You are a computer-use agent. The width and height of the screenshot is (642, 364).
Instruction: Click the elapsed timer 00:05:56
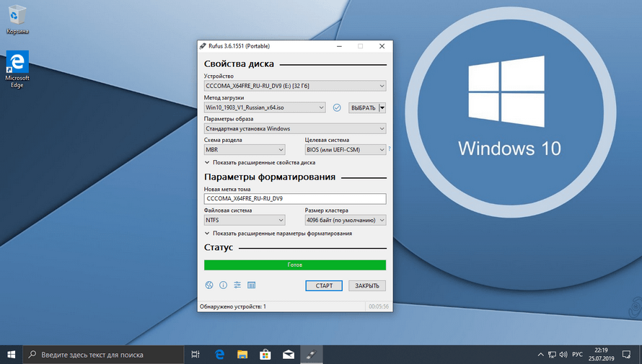click(x=379, y=306)
